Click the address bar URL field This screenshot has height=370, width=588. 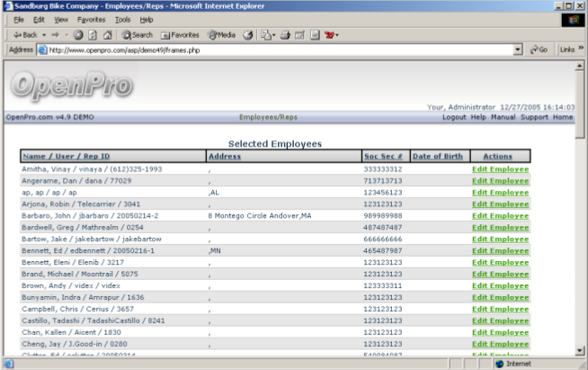point(270,50)
